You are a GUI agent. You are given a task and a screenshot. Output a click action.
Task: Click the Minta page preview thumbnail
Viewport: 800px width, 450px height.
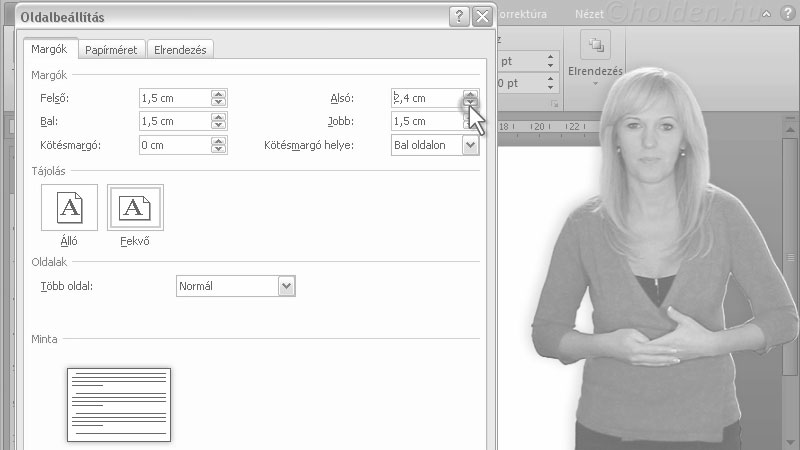(119, 404)
